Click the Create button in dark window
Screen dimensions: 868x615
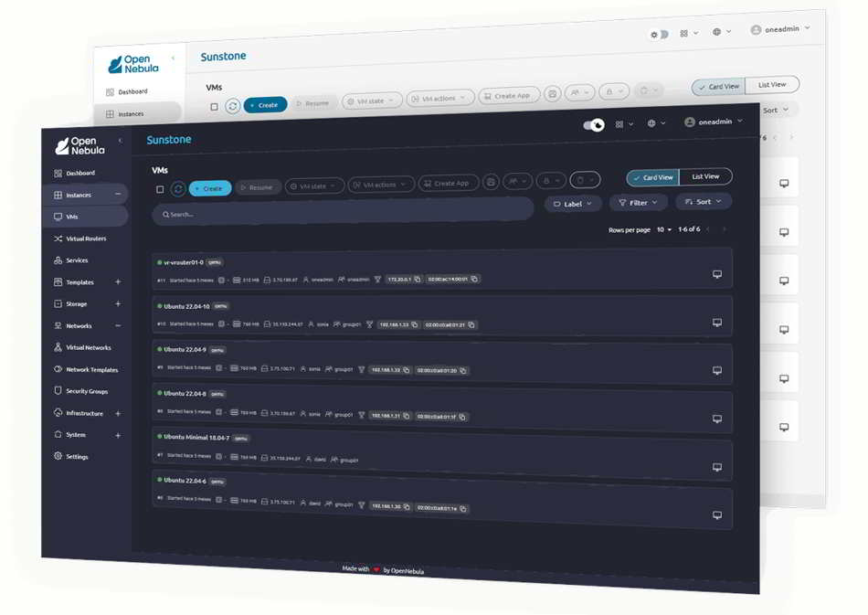(x=210, y=188)
